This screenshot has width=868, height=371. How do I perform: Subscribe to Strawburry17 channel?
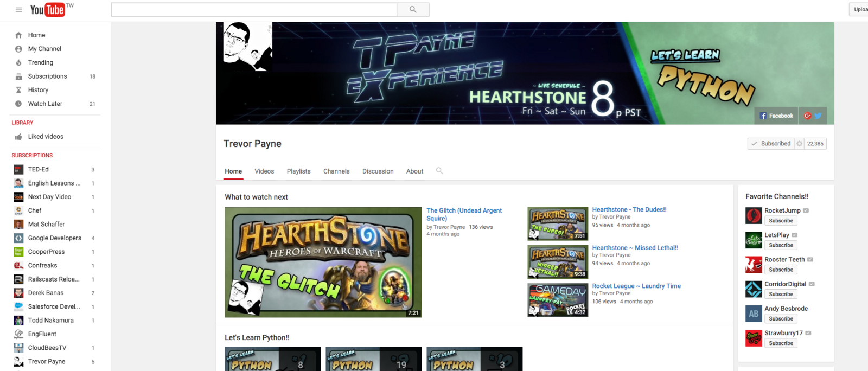click(x=781, y=343)
